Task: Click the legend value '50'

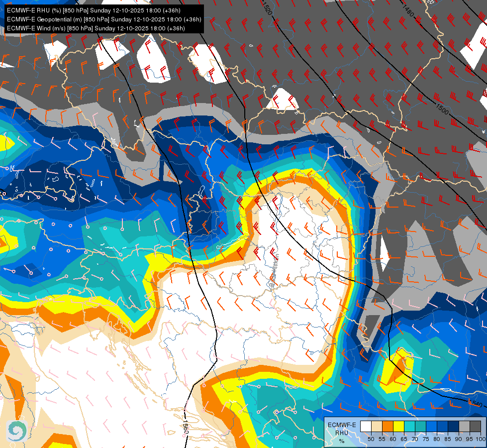Action: 371,439
